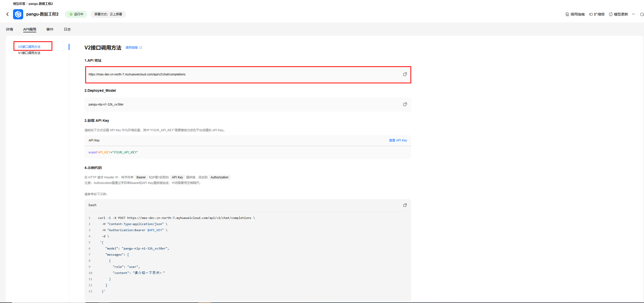Switch to the 事件 tab
The height and width of the screenshot is (303, 644).
pos(50,29)
